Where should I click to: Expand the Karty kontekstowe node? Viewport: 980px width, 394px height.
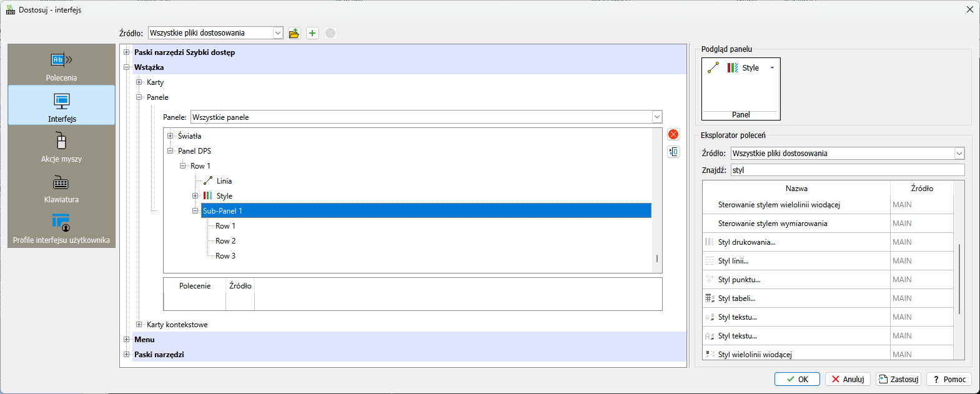139,325
